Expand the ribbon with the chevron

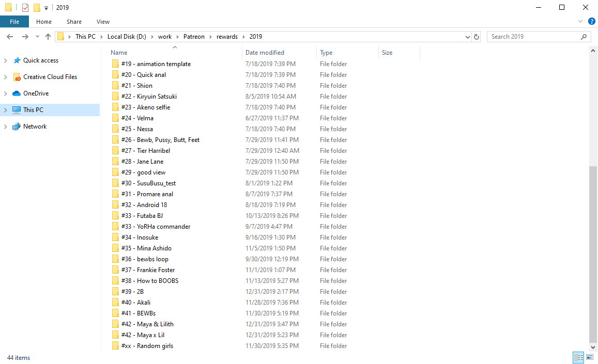[x=580, y=21]
